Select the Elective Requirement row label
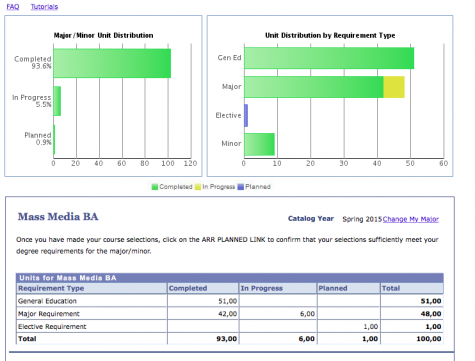Viewport: 475px width, 361px height. pyautogui.click(x=52, y=326)
